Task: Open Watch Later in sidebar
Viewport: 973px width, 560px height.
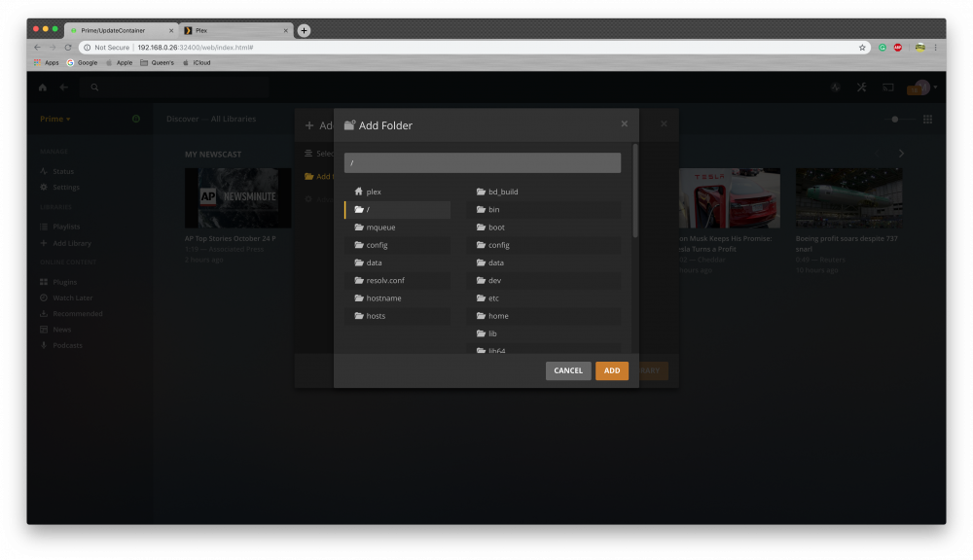Action: tap(72, 298)
